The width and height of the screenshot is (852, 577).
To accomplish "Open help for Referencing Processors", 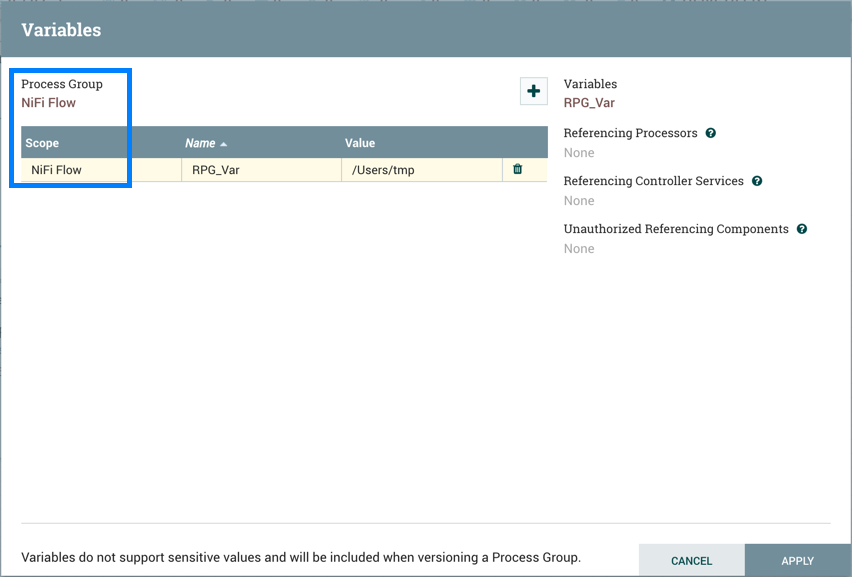I will (710, 133).
